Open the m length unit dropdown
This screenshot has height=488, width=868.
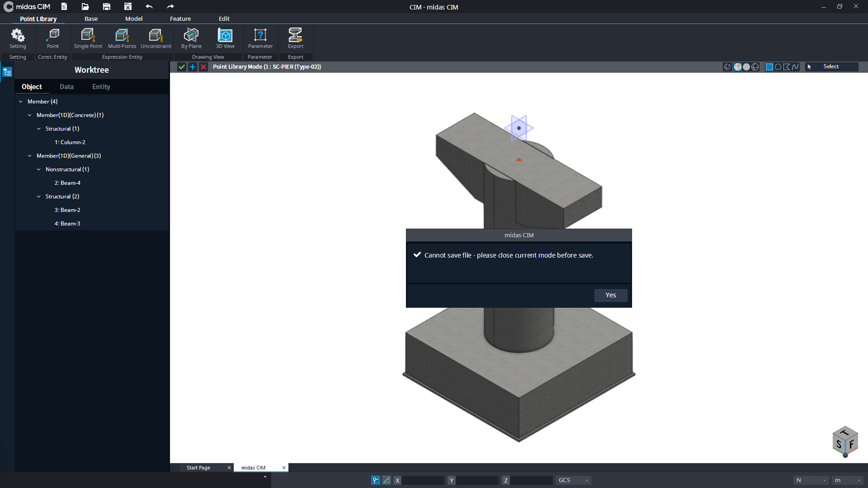(847, 480)
